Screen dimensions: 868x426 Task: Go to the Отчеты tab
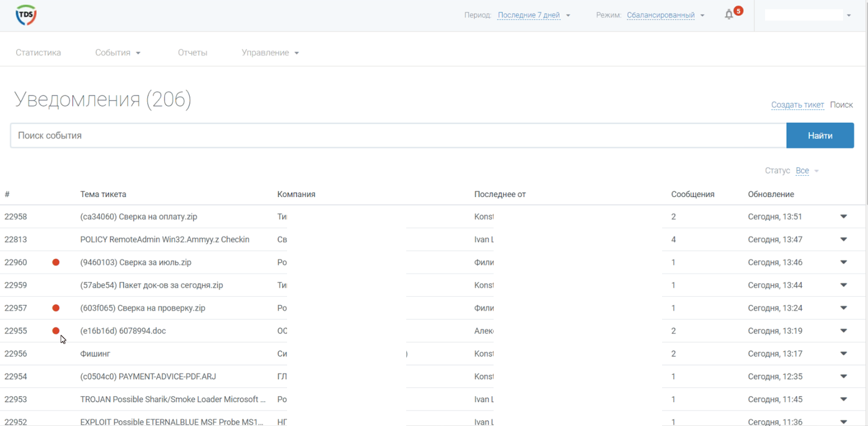point(192,52)
